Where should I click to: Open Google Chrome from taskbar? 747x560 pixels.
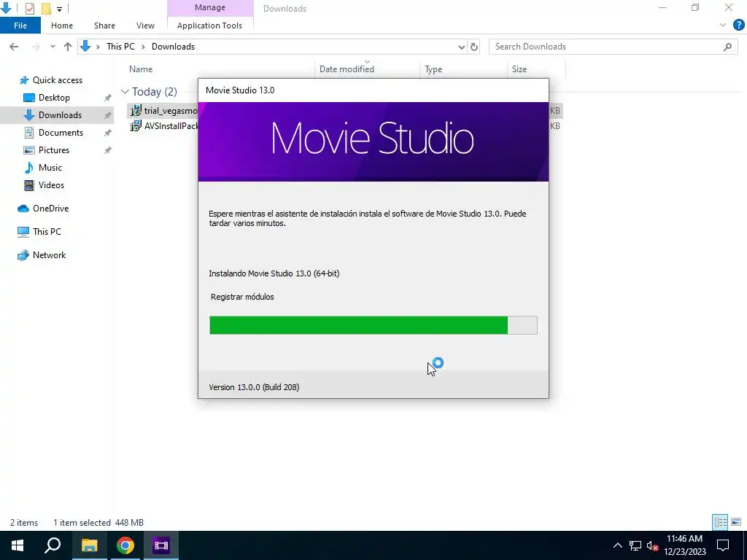(125, 545)
